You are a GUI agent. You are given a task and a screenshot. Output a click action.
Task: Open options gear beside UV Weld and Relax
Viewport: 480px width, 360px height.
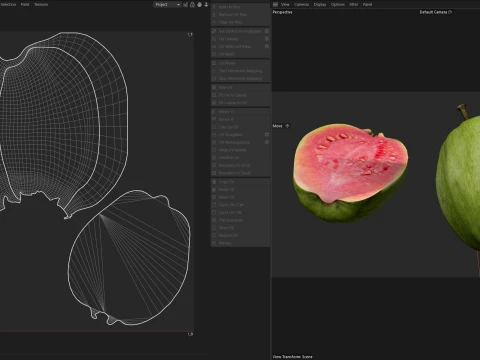tap(267, 46)
